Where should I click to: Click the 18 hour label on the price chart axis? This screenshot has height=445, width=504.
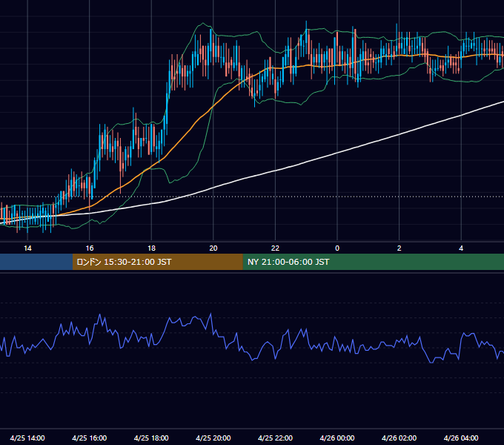[151, 248]
